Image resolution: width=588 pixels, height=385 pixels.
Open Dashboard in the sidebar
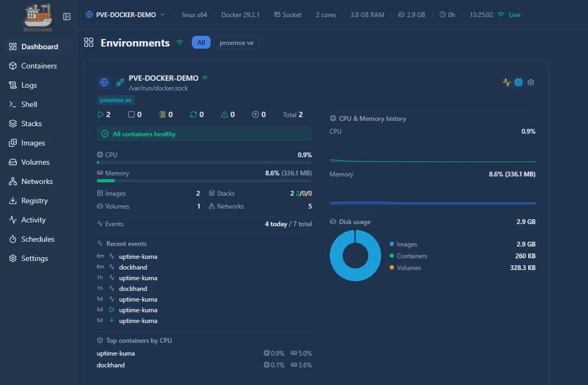click(38, 47)
